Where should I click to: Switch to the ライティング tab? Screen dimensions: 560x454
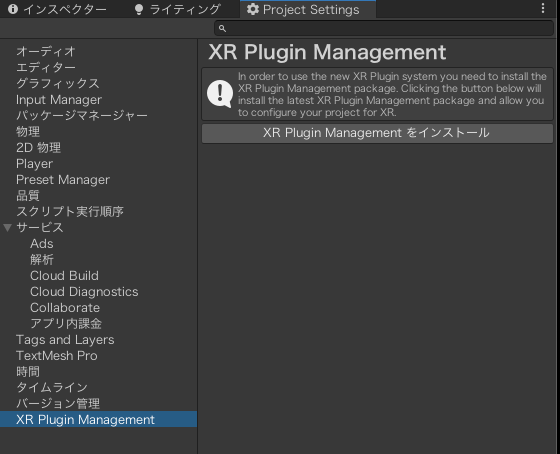coord(178,9)
